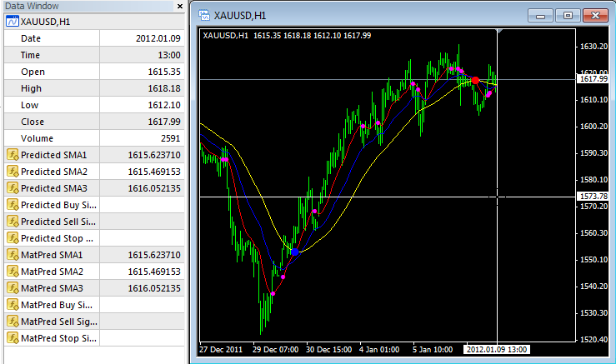Click the chart OHLC header text
616x364 pixels.
coord(287,35)
